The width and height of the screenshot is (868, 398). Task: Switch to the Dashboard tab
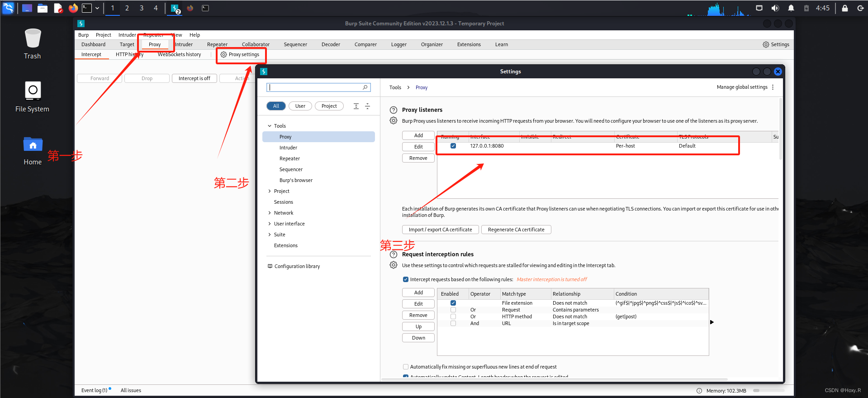point(93,44)
